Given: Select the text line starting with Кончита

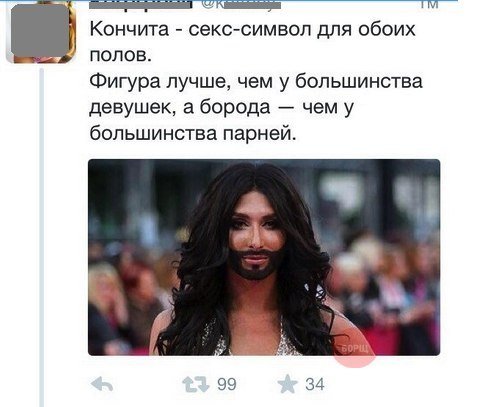Looking at the screenshot, I should click(x=253, y=29).
